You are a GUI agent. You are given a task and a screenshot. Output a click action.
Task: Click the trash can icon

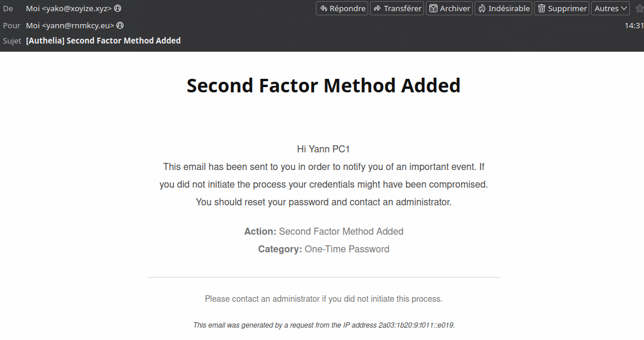pyautogui.click(x=542, y=8)
